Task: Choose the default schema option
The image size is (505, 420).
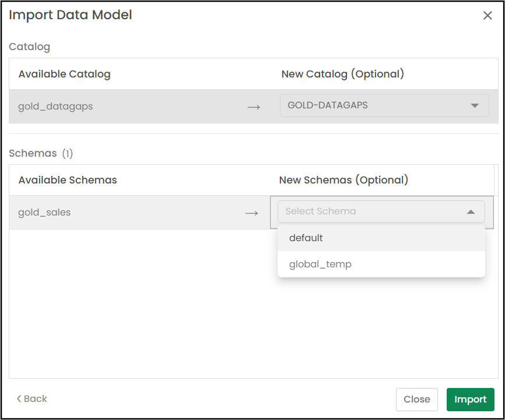Action: [x=306, y=238]
